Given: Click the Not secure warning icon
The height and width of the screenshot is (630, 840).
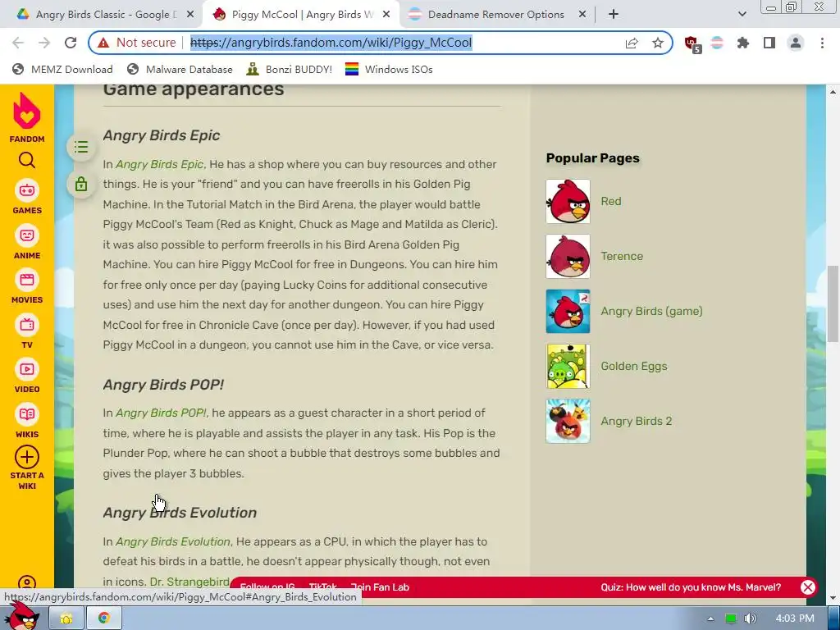Looking at the screenshot, I should click(x=103, y=43).
